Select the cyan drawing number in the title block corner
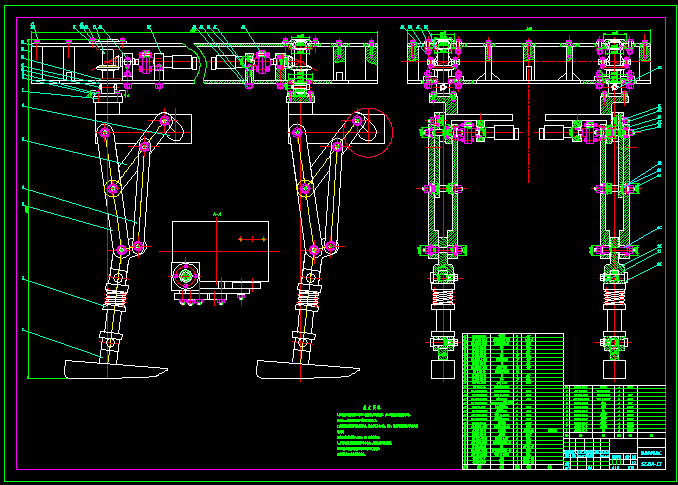This screenshot has width=678, height=485. pyautogui.click(x=652, y=464)
